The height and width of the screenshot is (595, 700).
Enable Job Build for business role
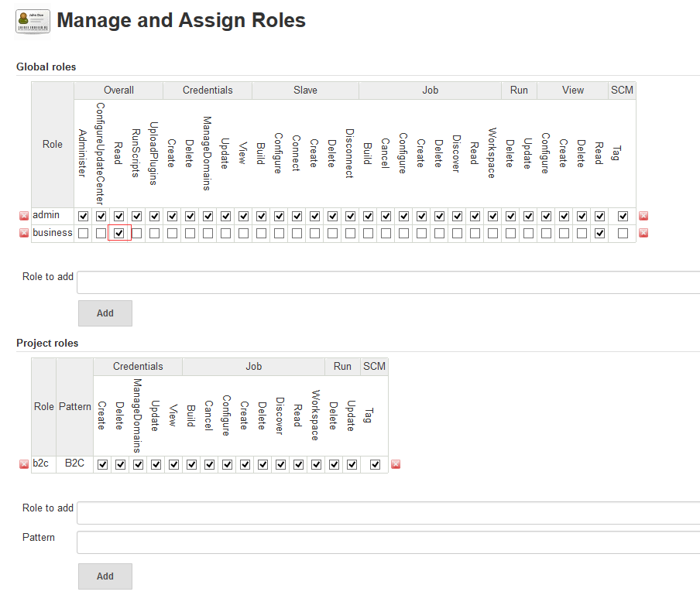coord(368,233)
